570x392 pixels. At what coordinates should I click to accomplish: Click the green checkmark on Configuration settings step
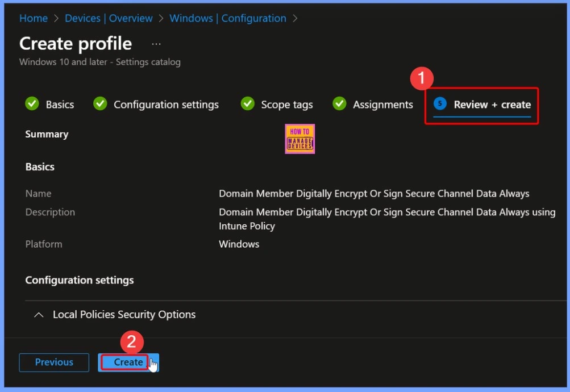(100, 104)
